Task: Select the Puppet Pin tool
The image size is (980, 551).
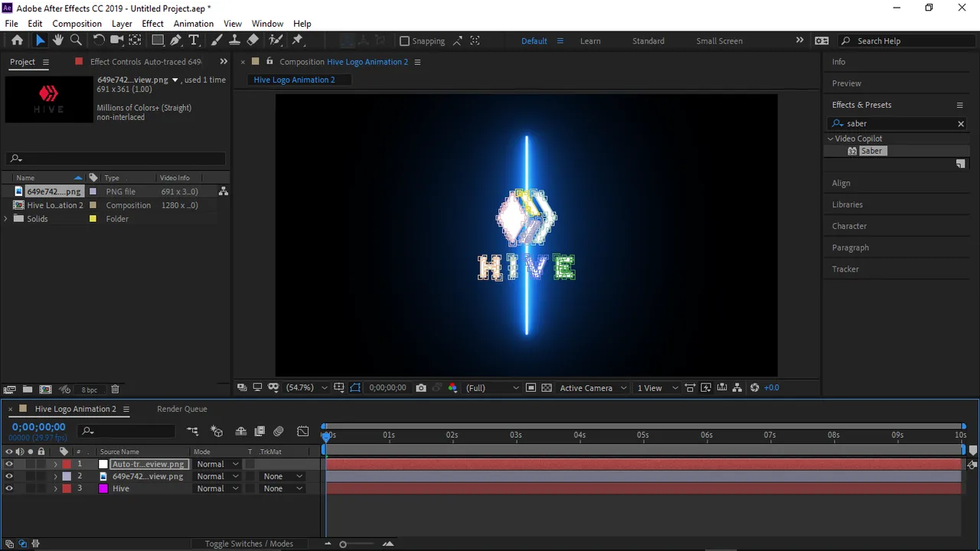Action: pos(298,41)
